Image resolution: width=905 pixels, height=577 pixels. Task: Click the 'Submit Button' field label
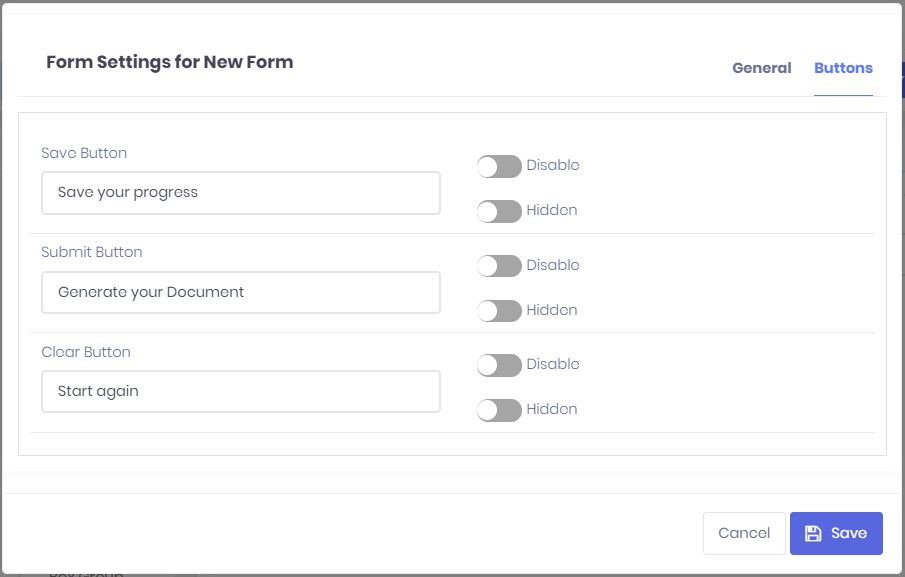[92, 252]
